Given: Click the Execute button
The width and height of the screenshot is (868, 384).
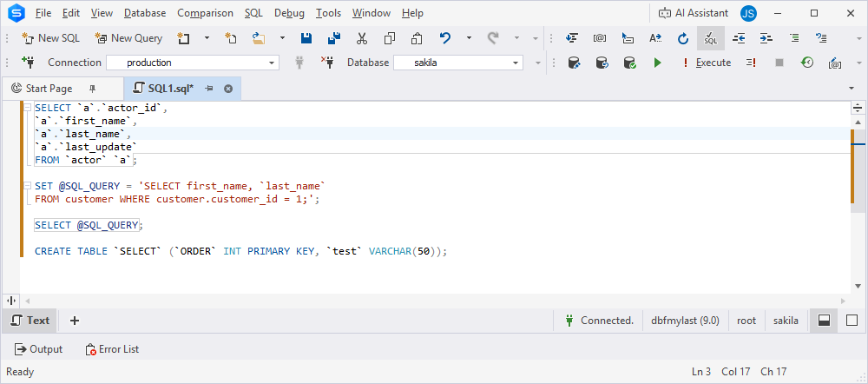Looking at the screenshot, I should pos(707,63).
